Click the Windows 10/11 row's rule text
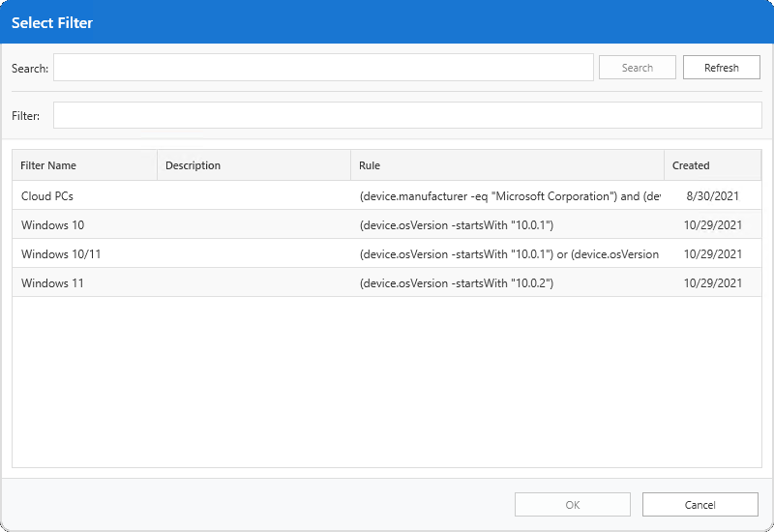This screenshot has width=774, height=532. 509,254
